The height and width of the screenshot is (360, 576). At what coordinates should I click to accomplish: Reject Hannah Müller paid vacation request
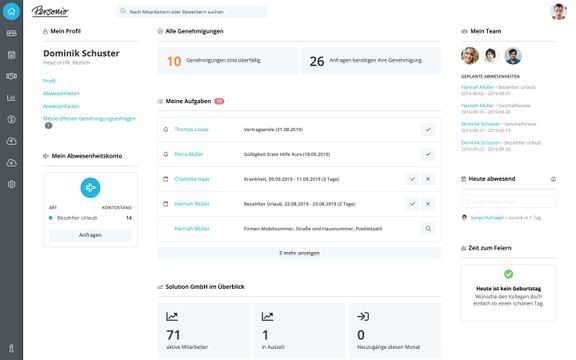point(428,204)
